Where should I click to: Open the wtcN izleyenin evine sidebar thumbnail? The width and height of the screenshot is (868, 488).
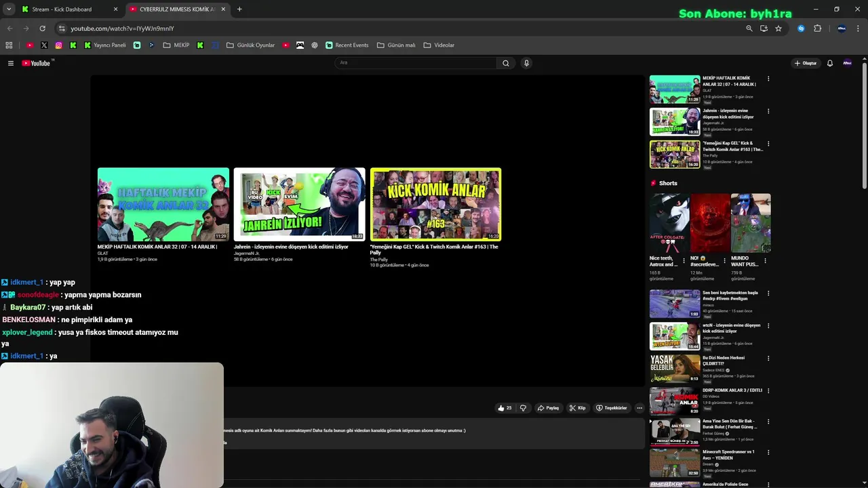pyautogui.click(x=675, y=336)
